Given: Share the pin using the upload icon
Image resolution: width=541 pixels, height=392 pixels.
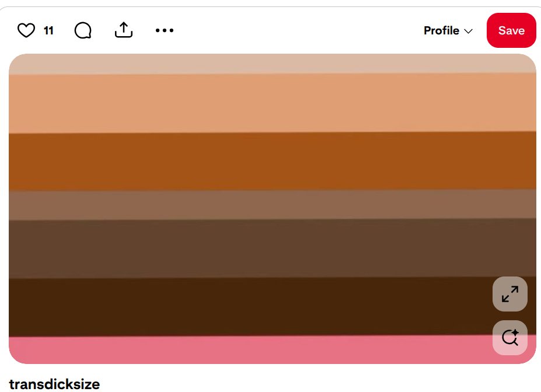Looking at the screenshot, I should coord(124,30).
